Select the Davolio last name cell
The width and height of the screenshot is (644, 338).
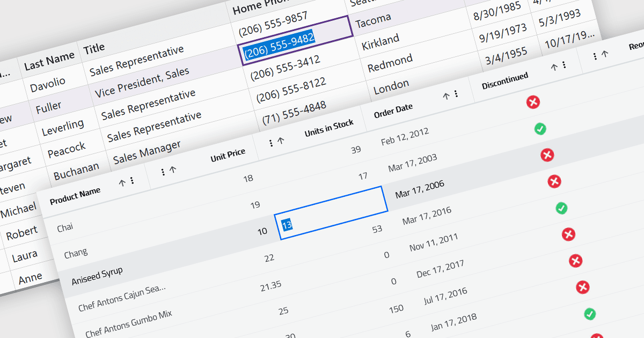pyautogui.click(x=48, y=84)
